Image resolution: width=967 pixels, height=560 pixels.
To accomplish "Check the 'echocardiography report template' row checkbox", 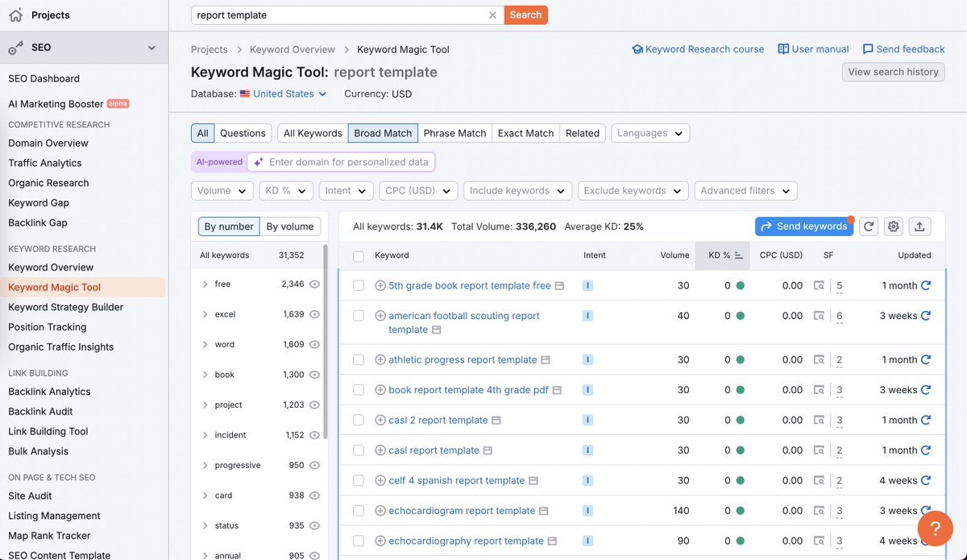I will click(x=359, y=541).
